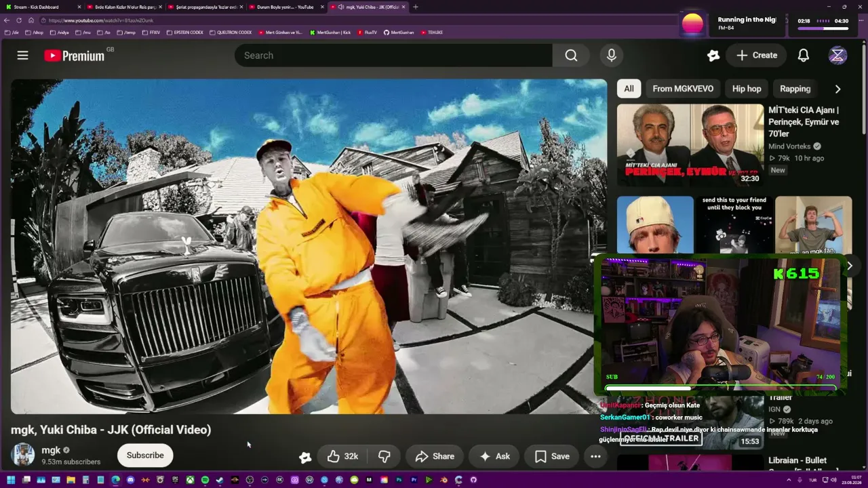Screen dimensions: 868x488
Task: Click the magnifier search button
Action: coord(571,56)
